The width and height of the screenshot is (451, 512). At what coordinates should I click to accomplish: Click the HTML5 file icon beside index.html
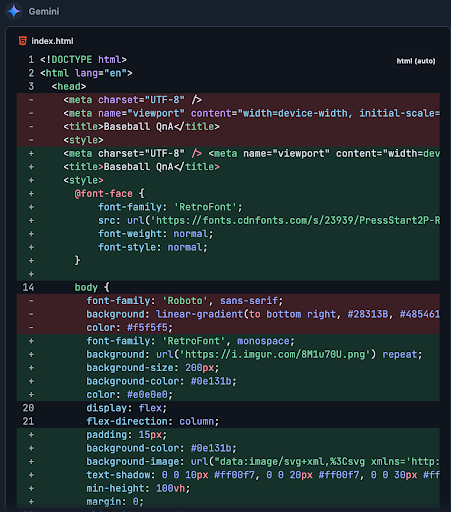23,41
